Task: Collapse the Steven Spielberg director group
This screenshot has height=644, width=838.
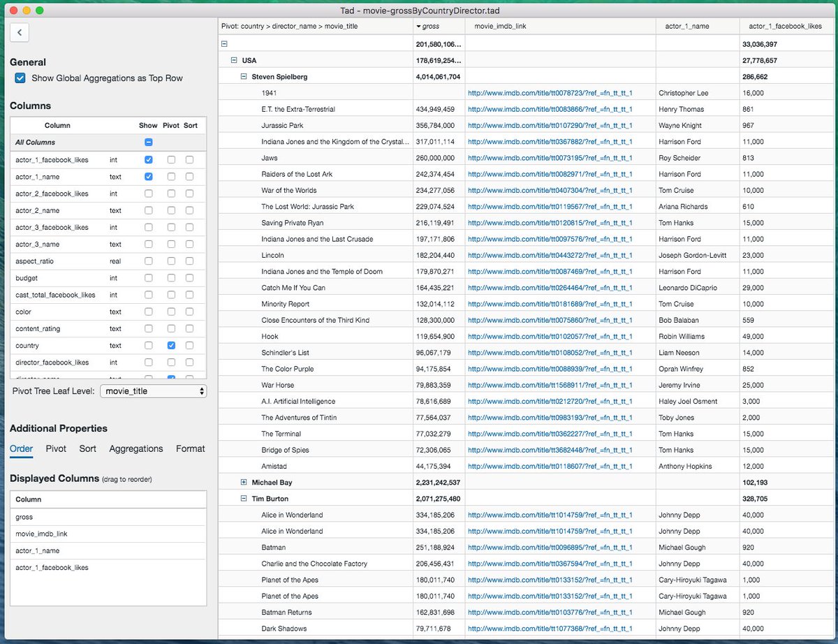Action: click(x=244, y=77)
